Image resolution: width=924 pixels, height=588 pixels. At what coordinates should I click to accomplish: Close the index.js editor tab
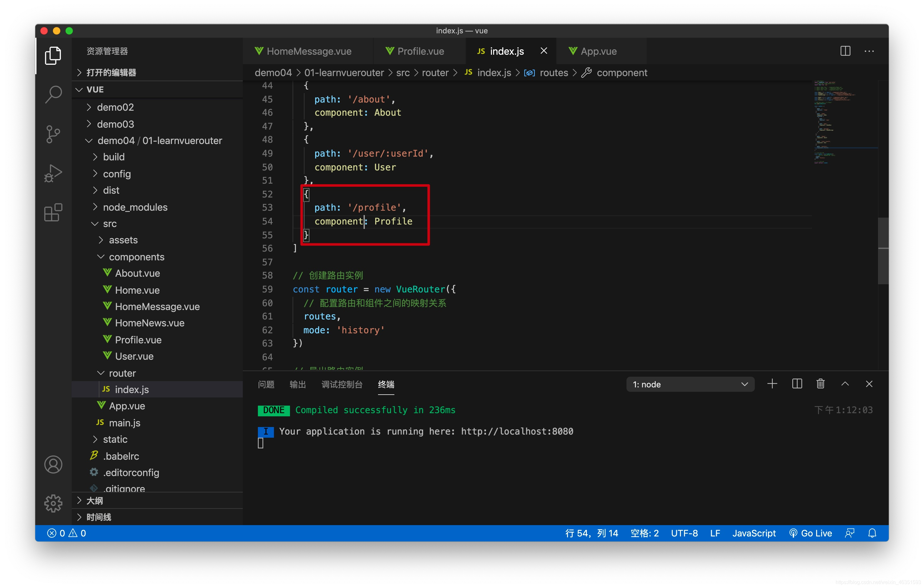coord(544,51)
